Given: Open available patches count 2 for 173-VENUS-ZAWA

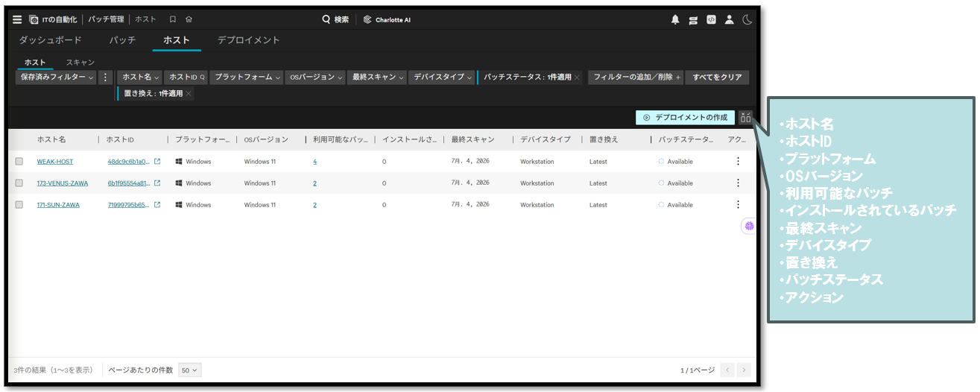Looking at the screenshot, I should 315,183.
